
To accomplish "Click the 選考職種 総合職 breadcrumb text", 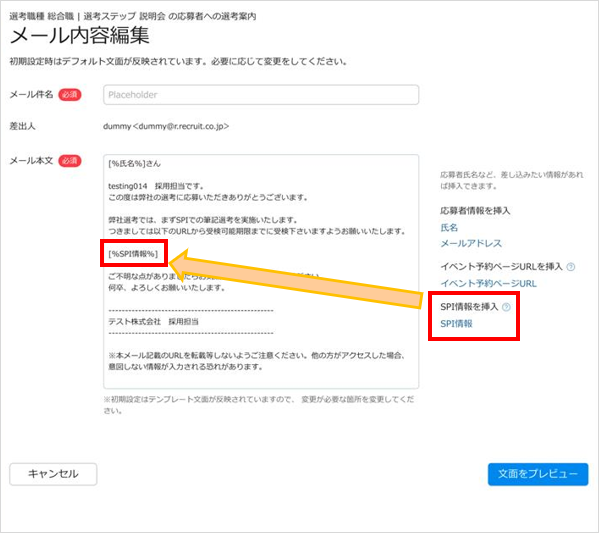I will [x=42, y=16].
